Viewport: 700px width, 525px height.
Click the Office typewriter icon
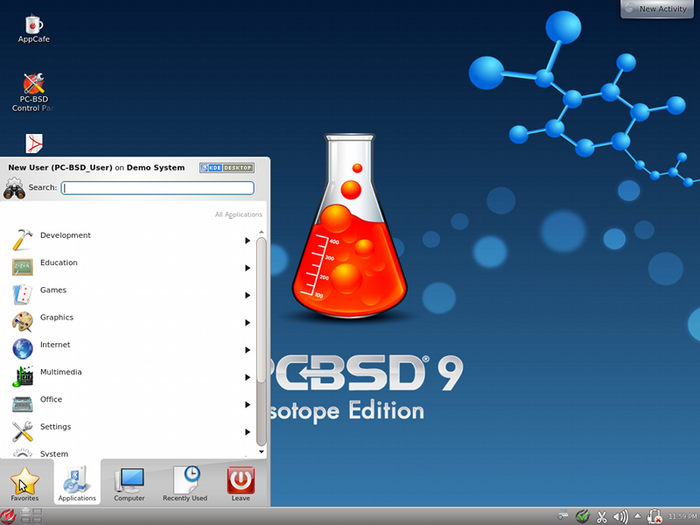(x=22, y=404)
